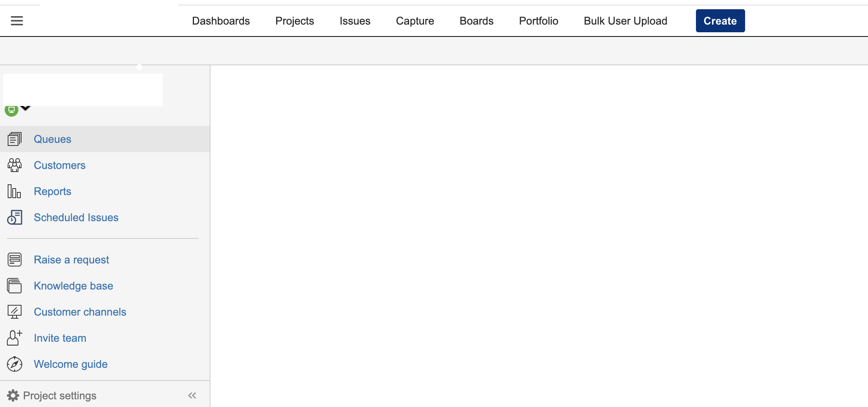Open the Projects menu
Viewport: 868px width, 407px height.
pos(294,21)
